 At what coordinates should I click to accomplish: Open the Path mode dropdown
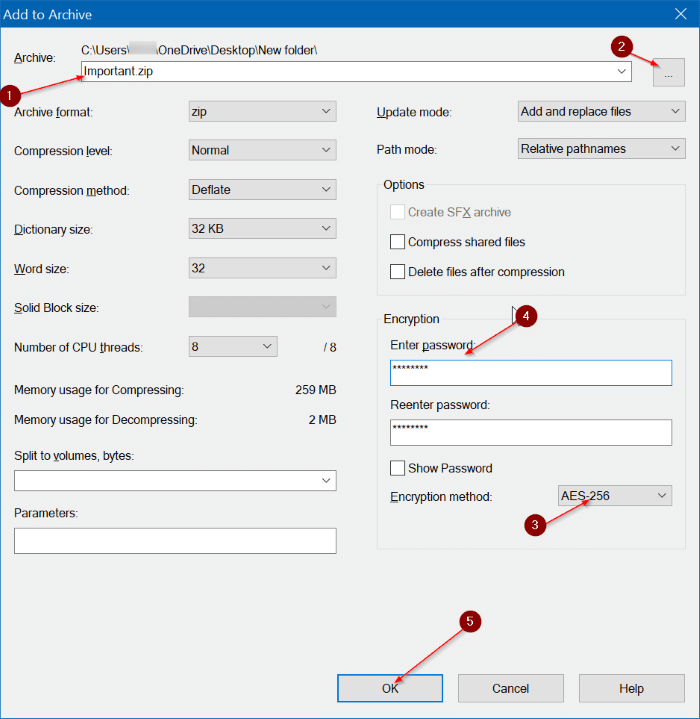point(601,149)
